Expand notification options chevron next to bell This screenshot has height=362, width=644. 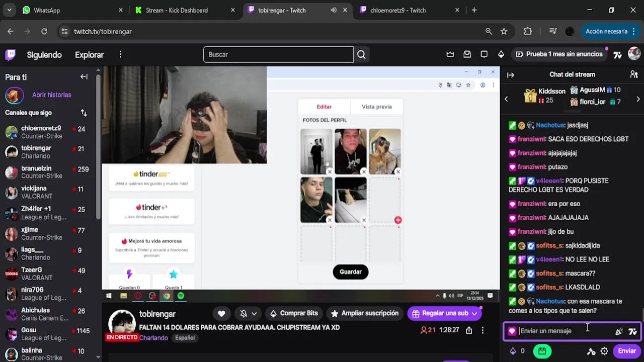254,313
